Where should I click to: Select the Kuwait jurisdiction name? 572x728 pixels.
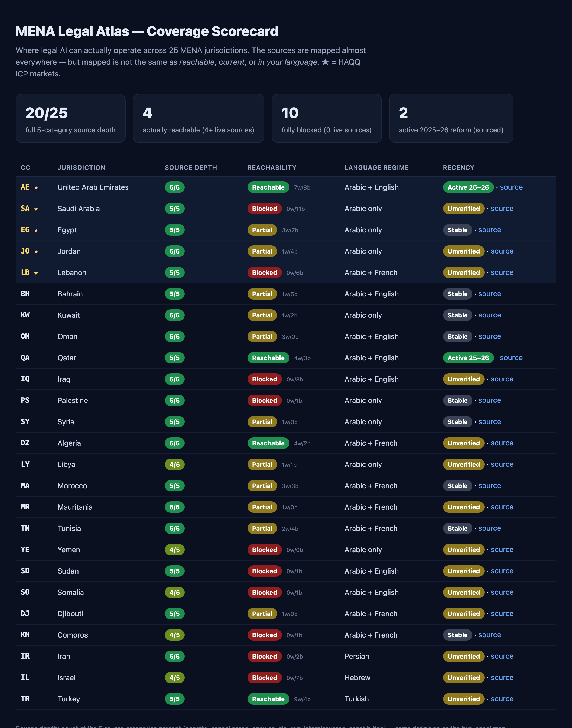click(x=69, y=315)
